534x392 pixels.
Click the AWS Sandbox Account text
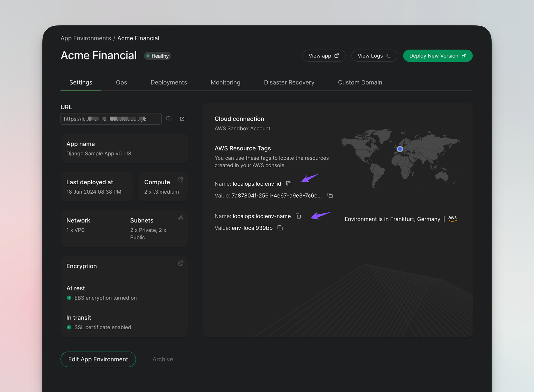pyautogui.click(x=243, y=129)
